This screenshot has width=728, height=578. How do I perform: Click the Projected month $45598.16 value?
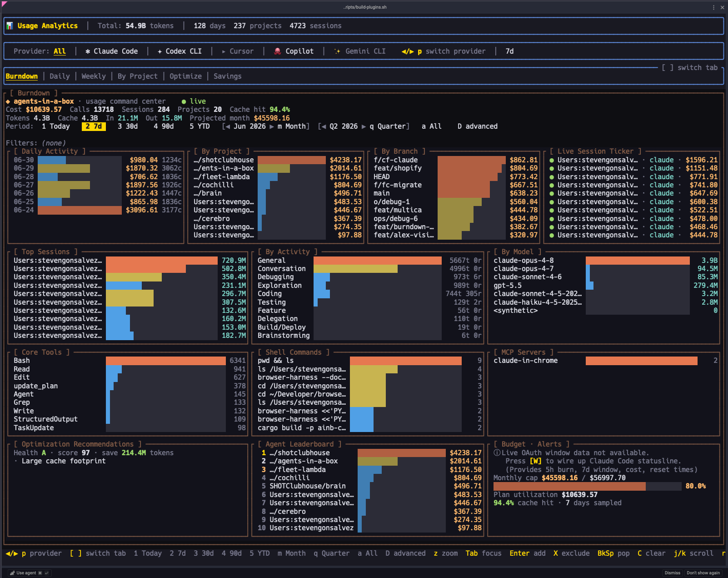272,118
